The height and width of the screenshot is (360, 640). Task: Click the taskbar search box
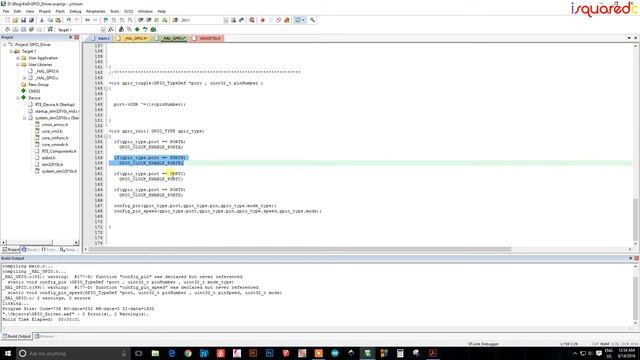tap(73, 353)
